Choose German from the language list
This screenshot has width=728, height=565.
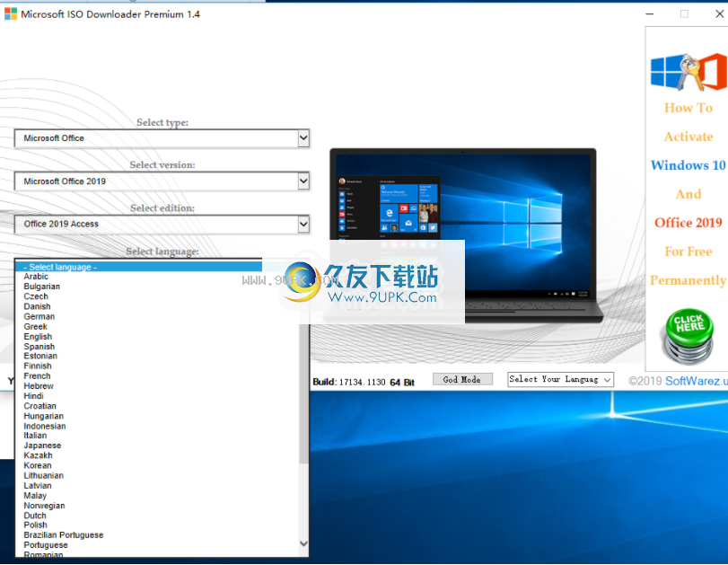click(39, 316)
